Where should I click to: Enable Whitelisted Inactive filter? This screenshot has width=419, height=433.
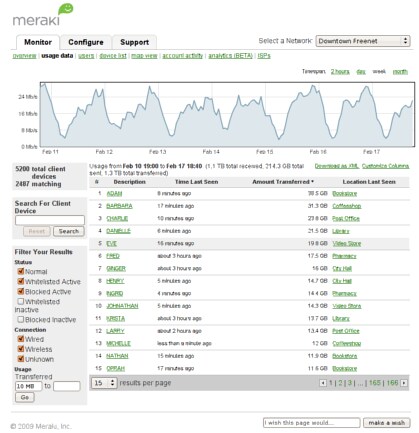tap(21, 301)
